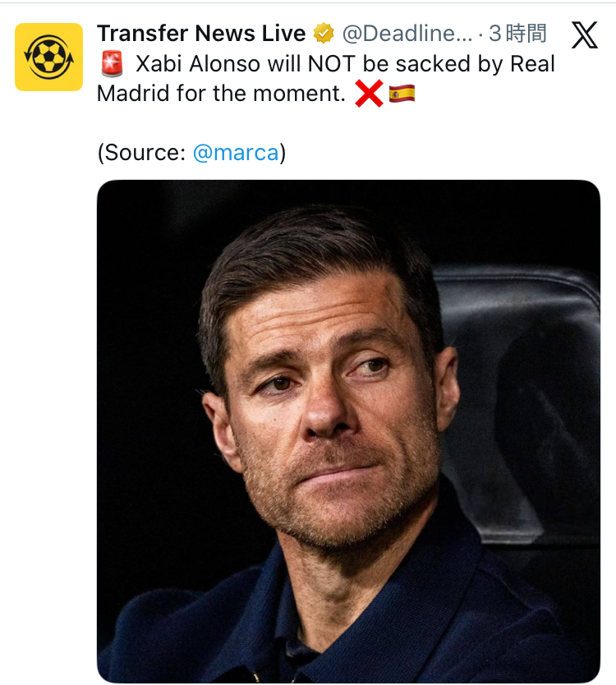This screenshot has width=616, height=685.
Task: Follow the @marca mention link
Action: click(x=235, y=153)
